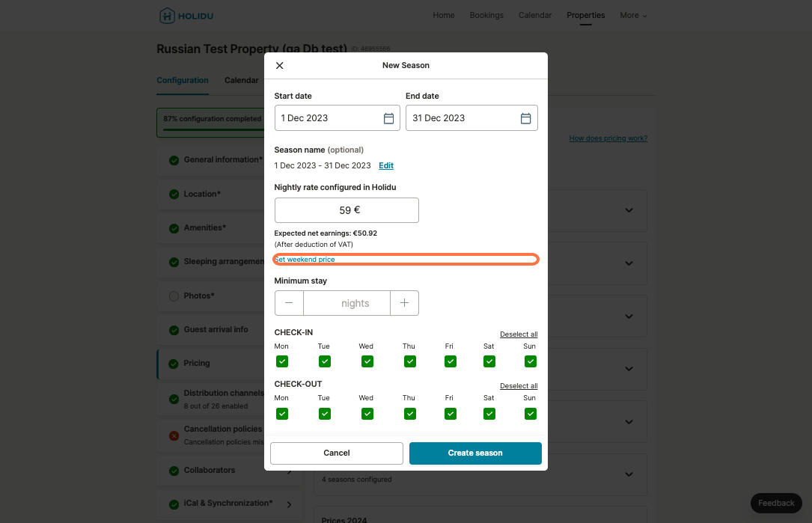The height and width of the screenshot is (523, 812).
Task: Uncheck Saturday check-out
Action: click(x=489, y=414)
